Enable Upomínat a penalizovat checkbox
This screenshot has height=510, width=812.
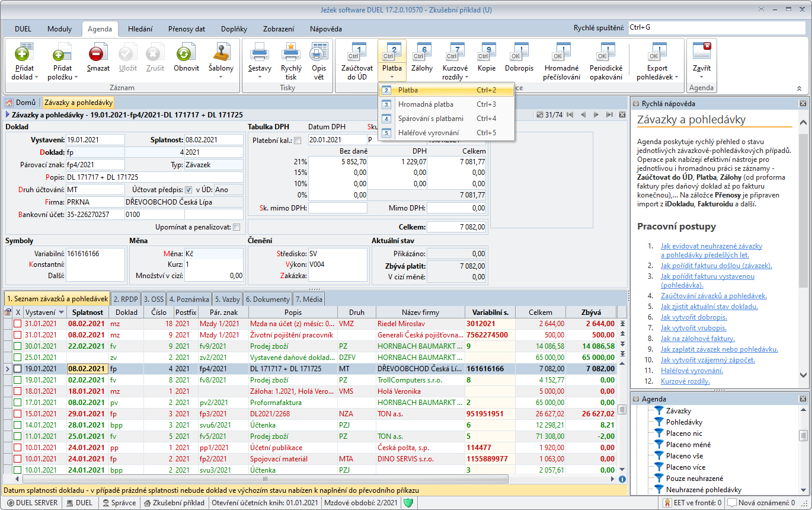click(236, 227)
